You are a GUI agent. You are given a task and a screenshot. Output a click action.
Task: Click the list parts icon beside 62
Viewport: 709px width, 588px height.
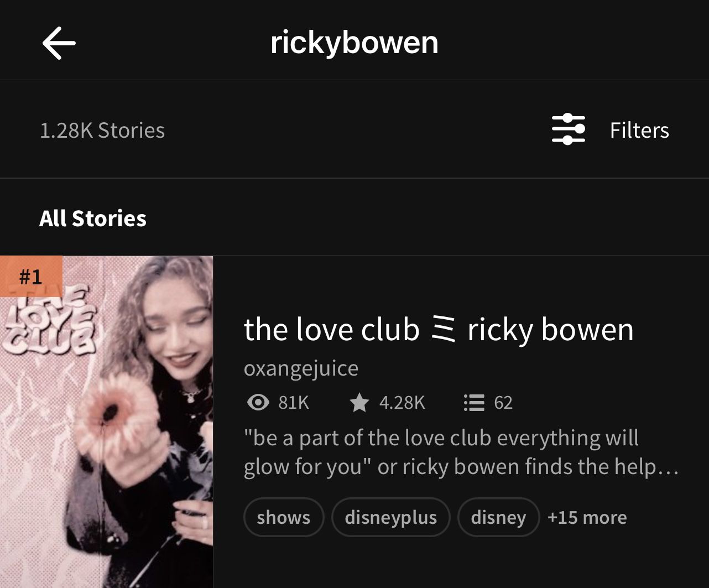[474, 402]
